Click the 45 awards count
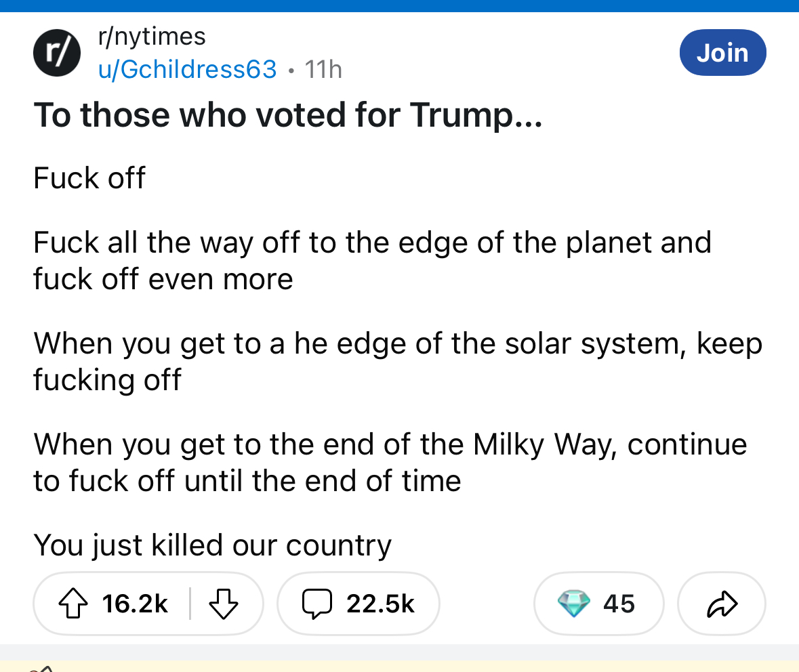The image size is (799, 672). click(619, 604)
